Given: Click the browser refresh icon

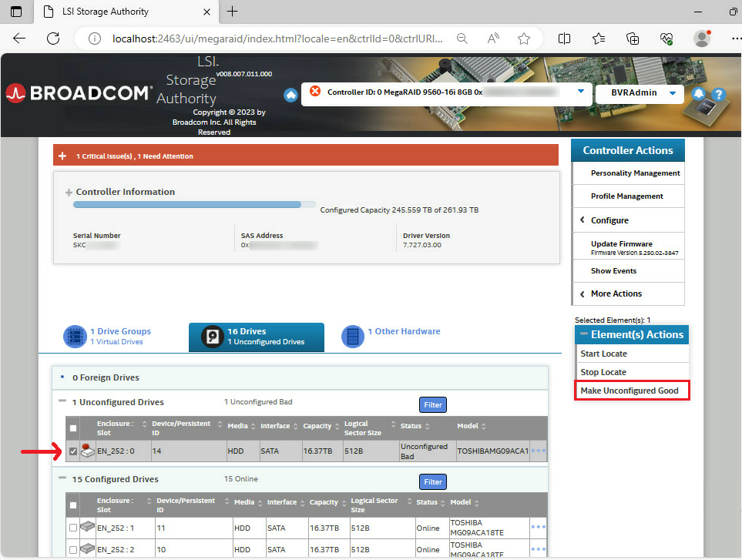Looking at the screenshot, I should tap(53, 39).
